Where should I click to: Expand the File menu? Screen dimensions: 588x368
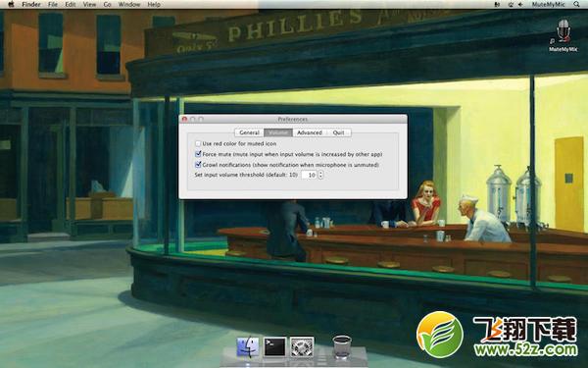(53, 5)
